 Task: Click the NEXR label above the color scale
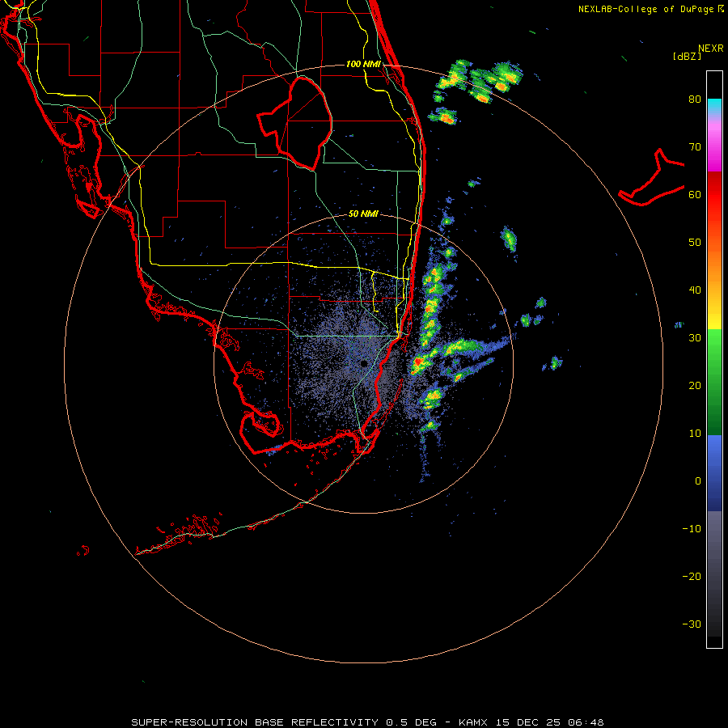tap(711, 49)
